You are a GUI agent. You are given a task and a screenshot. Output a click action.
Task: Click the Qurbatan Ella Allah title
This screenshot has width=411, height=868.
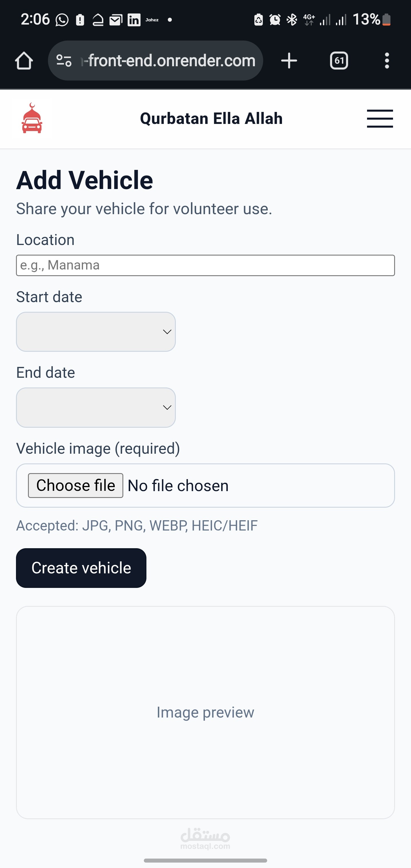tap(211, 118)
